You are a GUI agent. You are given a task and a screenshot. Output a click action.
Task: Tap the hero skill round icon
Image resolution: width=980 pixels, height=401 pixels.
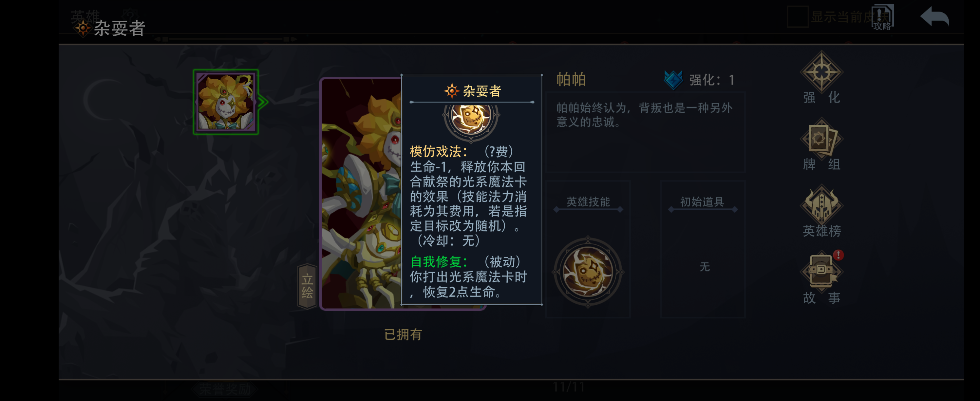click(588, 272)
